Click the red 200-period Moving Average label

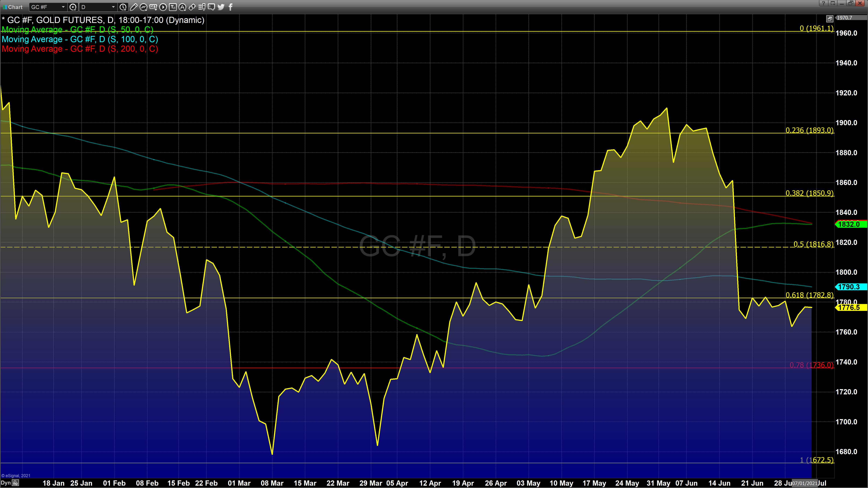(x=80, y=49)
